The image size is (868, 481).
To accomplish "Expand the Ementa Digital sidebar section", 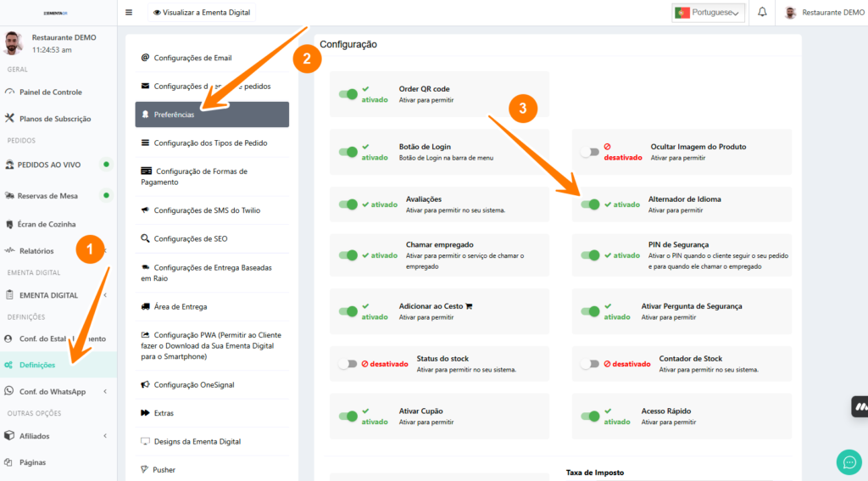I will coord(105,295).
